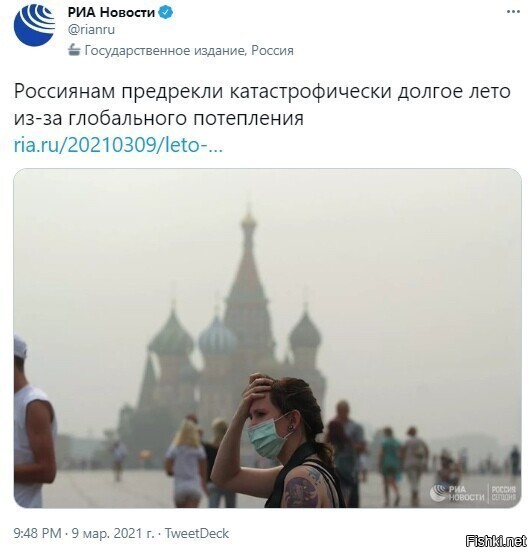Click the masked woman in the photo
This screenshot has width=532, height=553.
pyautogui.click(x=279, y=441)
